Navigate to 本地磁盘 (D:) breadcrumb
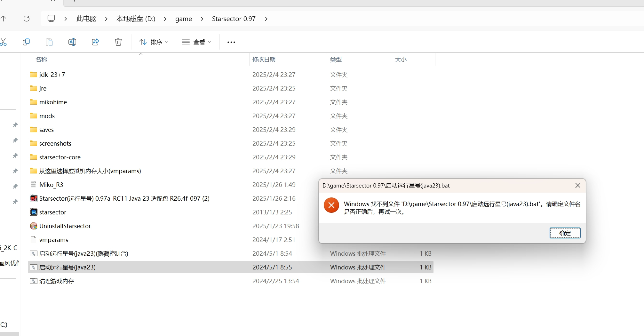 (x=136, y=19)
